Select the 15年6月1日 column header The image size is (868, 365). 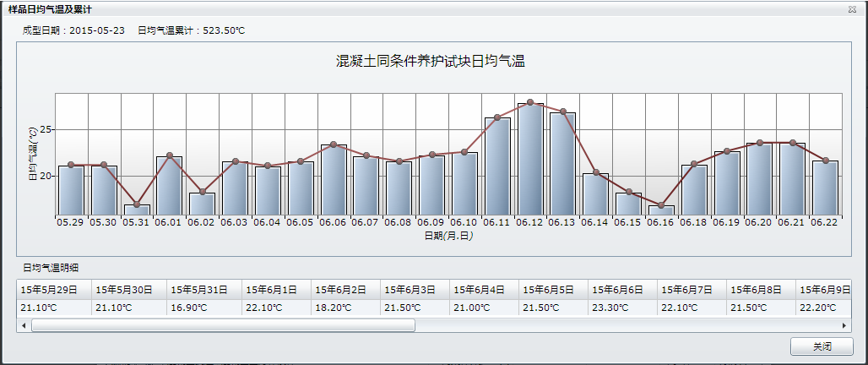click(270, 290)
